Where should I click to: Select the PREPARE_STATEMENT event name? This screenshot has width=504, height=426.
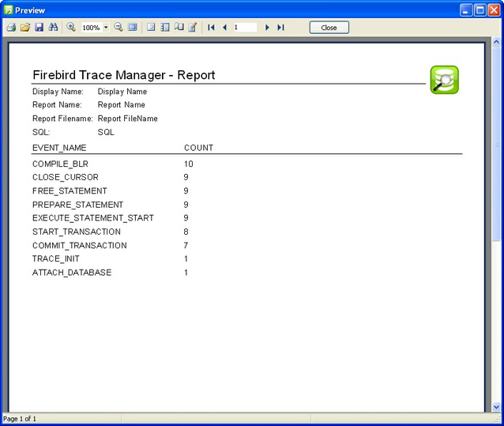pyautogui.click(x=77, y=205)
